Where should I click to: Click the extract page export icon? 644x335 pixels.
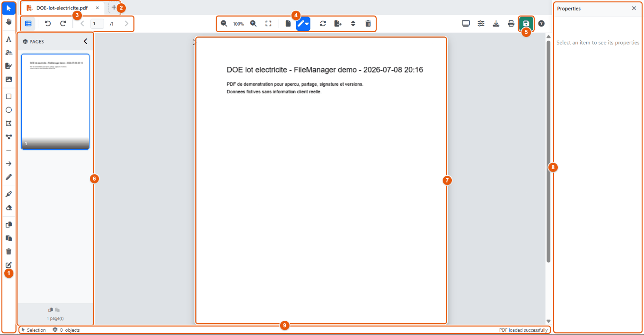pyautogui.click(x=338, y=23)
